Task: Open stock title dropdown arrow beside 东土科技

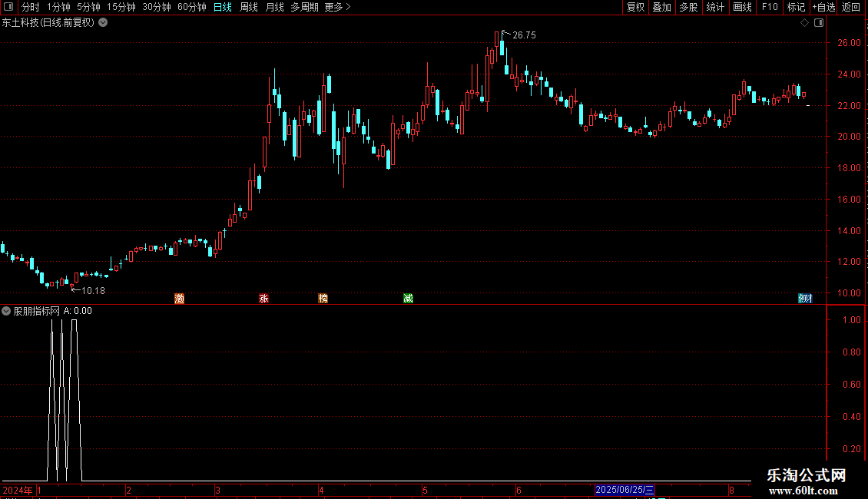Action: (103, 23)
